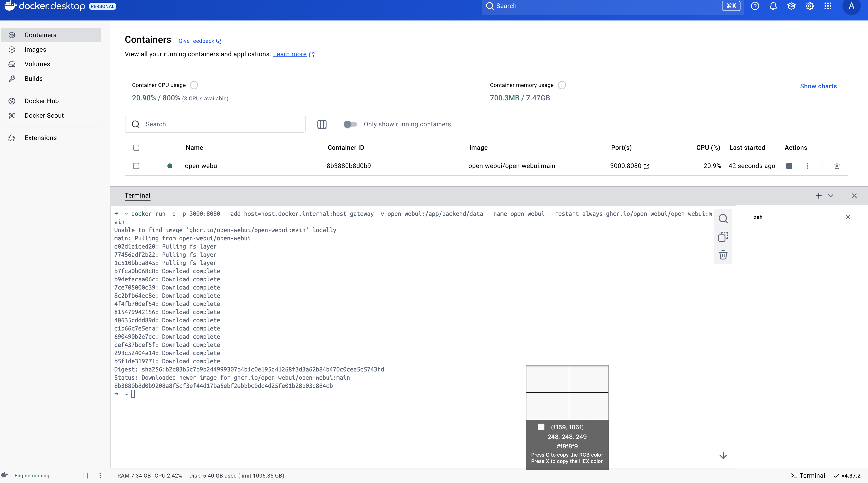Image resolution: width=868 pixels, height=483 pixels.
Task: Tick the open-webui row checkbox
Action: coord(136,166)
